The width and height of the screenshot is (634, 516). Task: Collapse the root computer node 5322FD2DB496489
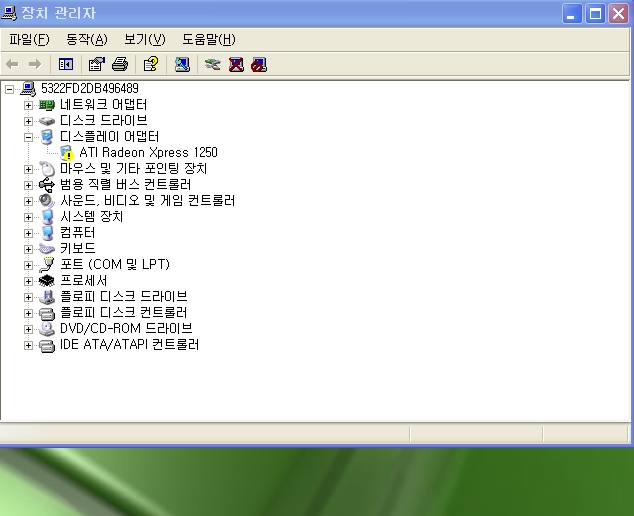pyautogui.click(x=9, y=89)
